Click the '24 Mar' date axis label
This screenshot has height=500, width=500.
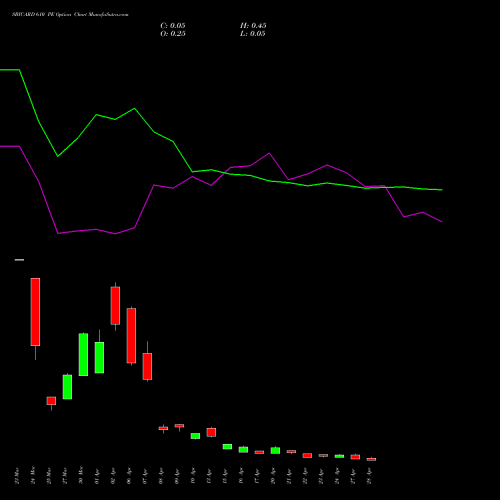tap(33, 476)
